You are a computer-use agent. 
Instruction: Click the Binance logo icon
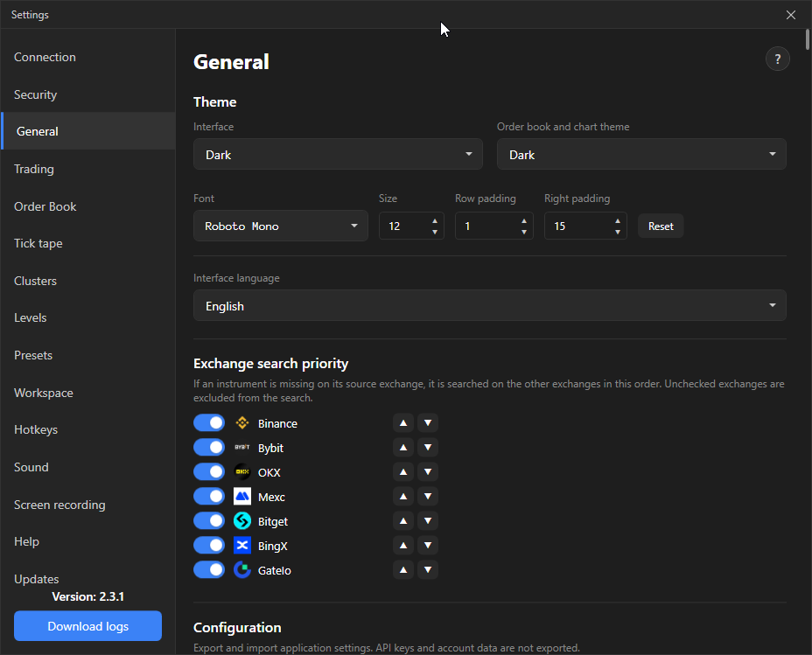(x=241, y=423)
